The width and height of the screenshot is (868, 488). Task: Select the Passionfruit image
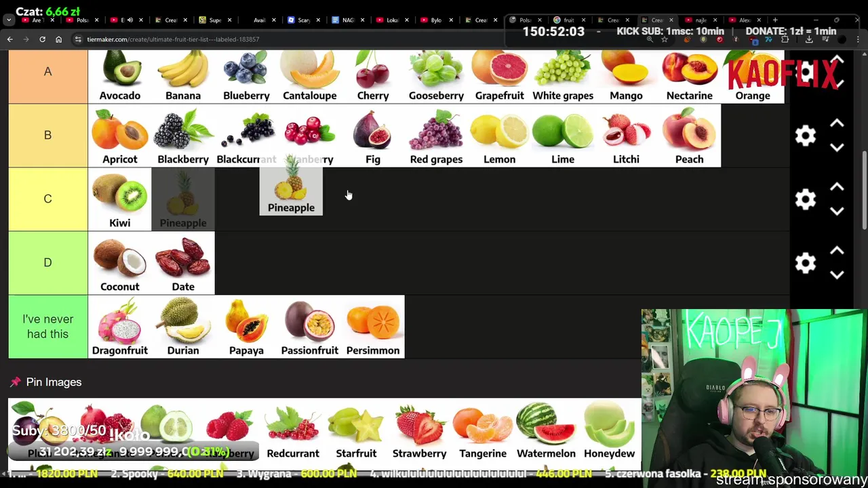pyautogui.click(x=309, y=327)
